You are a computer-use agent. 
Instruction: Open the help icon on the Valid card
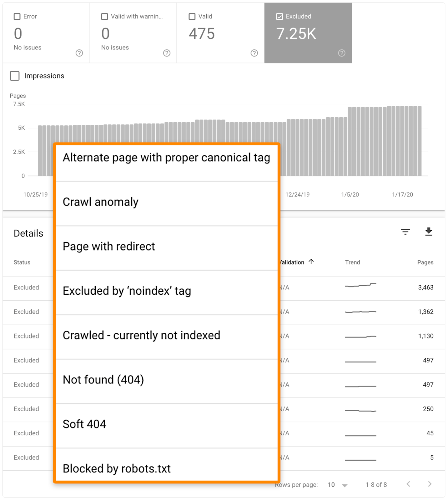point(254,53)
